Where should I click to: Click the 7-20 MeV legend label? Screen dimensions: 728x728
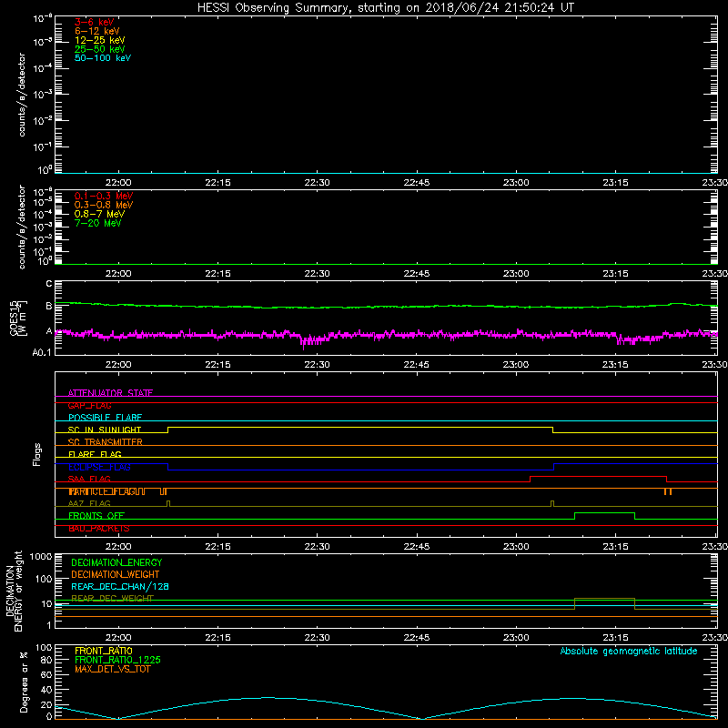pos(97,223)
